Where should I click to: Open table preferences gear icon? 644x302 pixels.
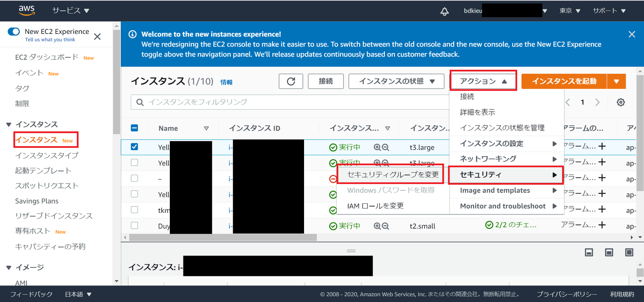(621, 102)
